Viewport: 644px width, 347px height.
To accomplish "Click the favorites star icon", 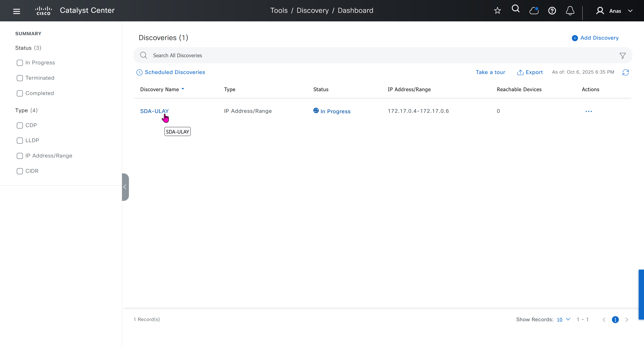I will [497, 10].
